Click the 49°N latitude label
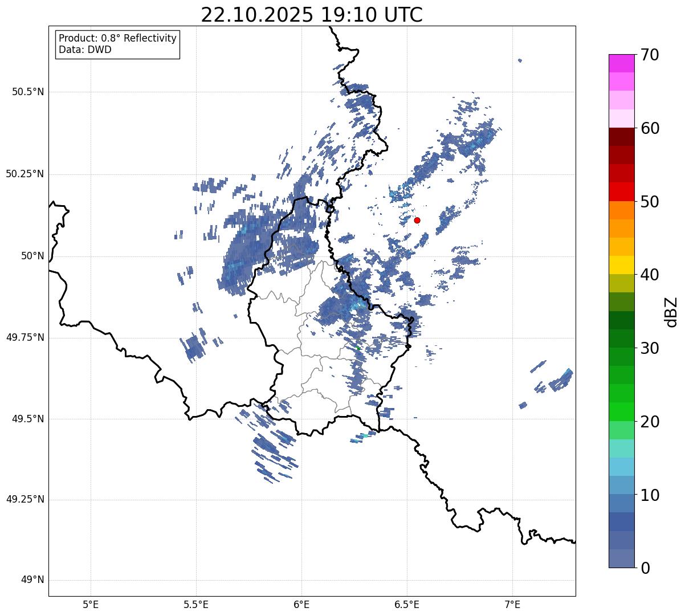Viewport: 685px width, 616px height. (32, 580)
